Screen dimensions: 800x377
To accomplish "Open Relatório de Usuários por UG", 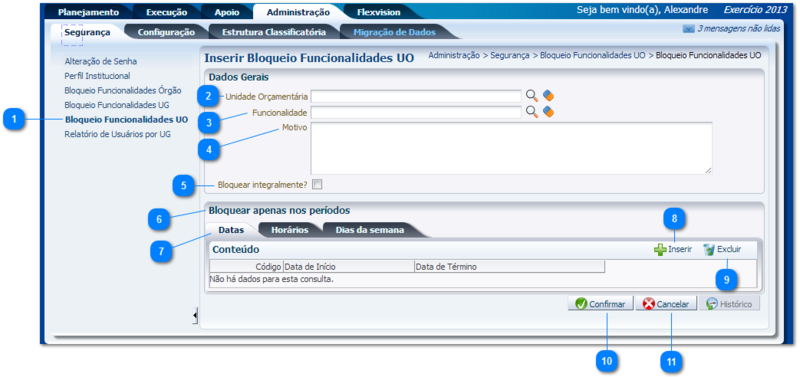I will point(117,135).
